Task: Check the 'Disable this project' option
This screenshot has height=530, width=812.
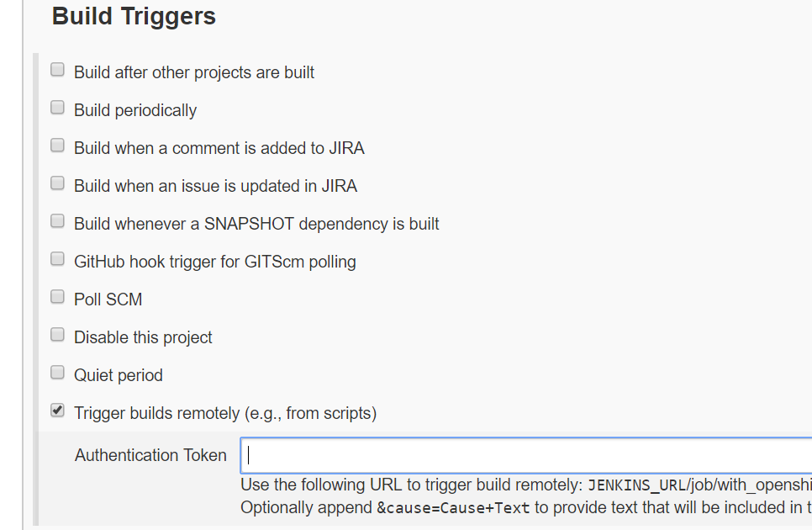Action: pos(56,334)
